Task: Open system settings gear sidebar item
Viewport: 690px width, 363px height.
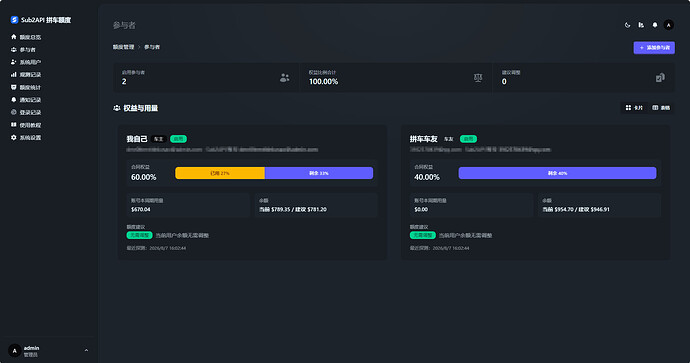Action: click(26, 138)
